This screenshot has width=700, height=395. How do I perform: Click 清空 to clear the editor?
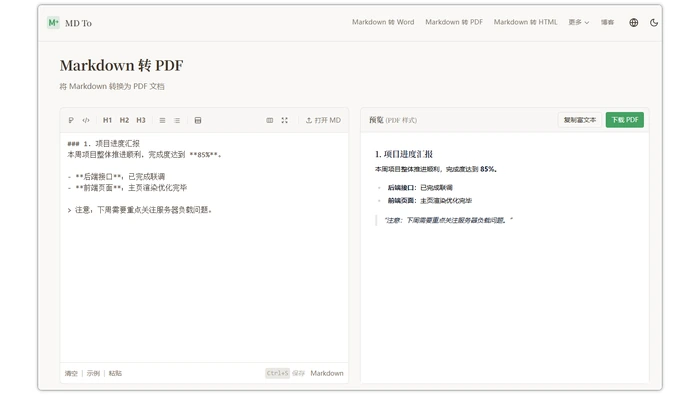[x=71, y=373]
